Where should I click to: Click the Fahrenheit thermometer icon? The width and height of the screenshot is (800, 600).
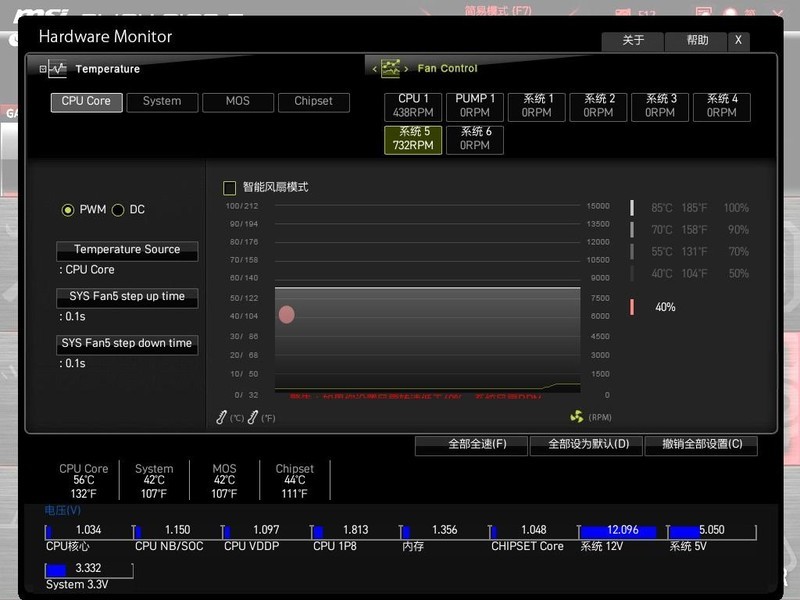click(253, 417)
